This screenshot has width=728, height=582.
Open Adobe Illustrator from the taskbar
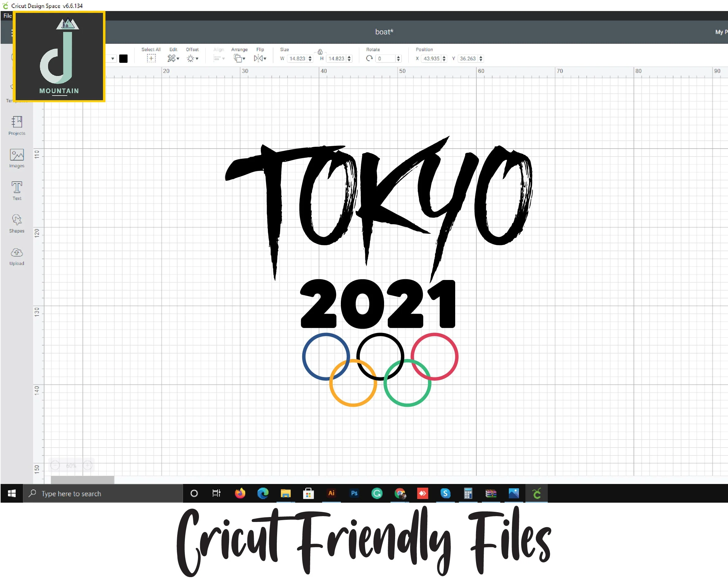pos(331,493)
